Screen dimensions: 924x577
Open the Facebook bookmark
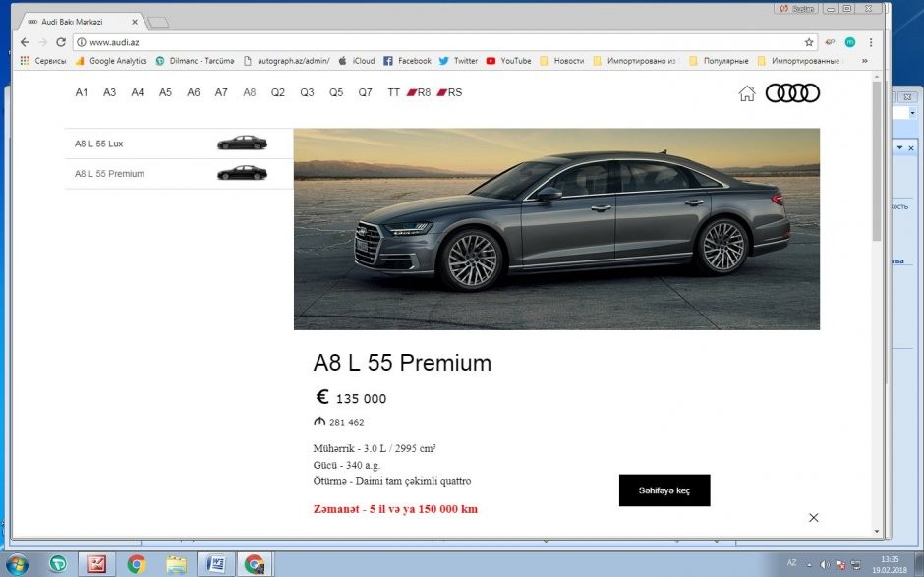tap(407, 61)
